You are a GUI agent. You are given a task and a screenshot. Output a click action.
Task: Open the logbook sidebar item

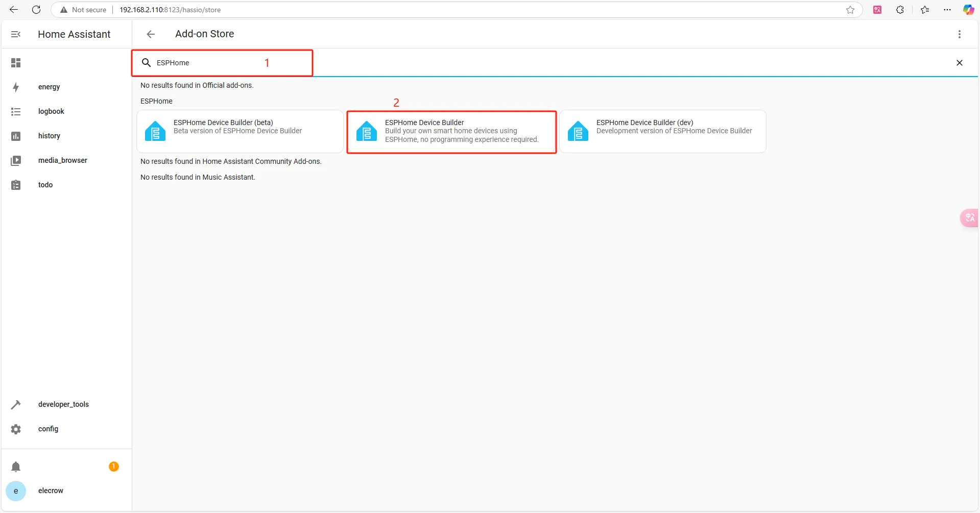tap(66, 112)
